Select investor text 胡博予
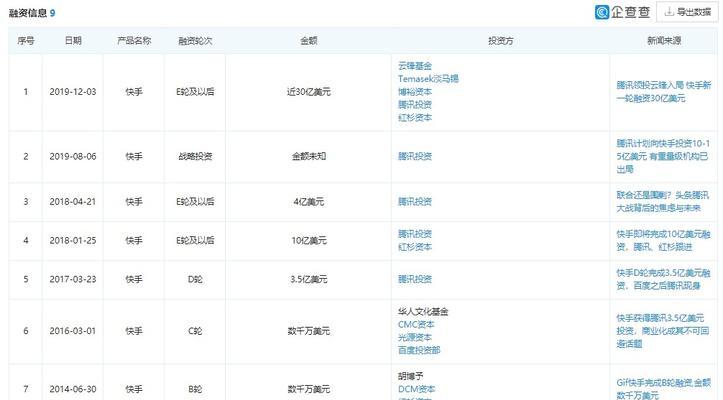 [x=410, y=376]
